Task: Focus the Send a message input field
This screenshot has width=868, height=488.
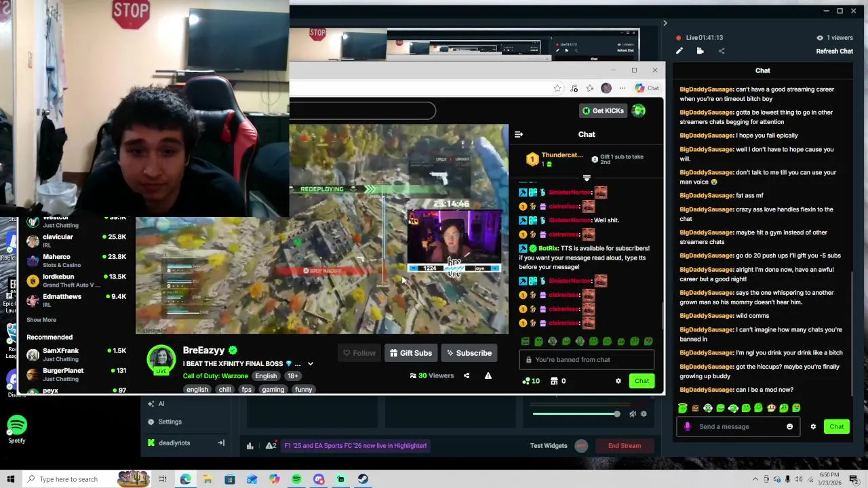Action: (738, 426)
